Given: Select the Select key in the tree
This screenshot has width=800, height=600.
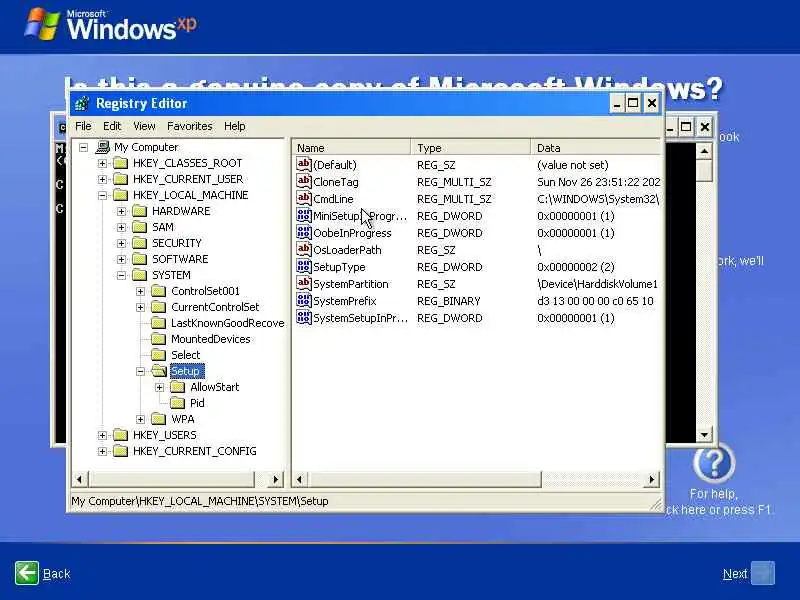Looking at the screenshot, I should pos(186,355).
